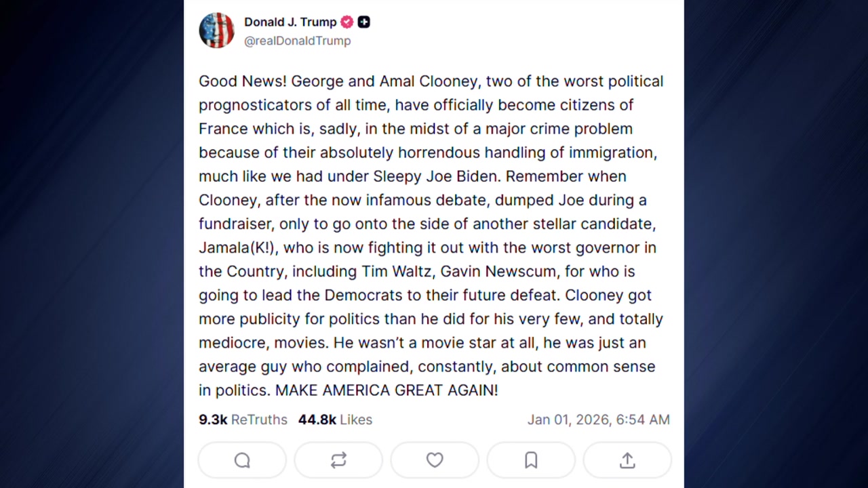Open the flag profile avatar picture
This screenshot has width=868, height=488.
click(216, 30)
